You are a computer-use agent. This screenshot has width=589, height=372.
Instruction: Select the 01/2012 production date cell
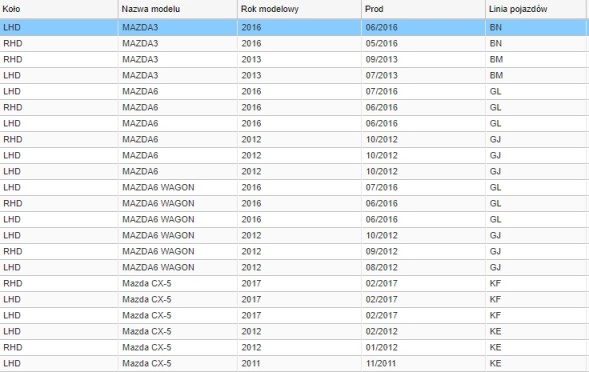381,348
